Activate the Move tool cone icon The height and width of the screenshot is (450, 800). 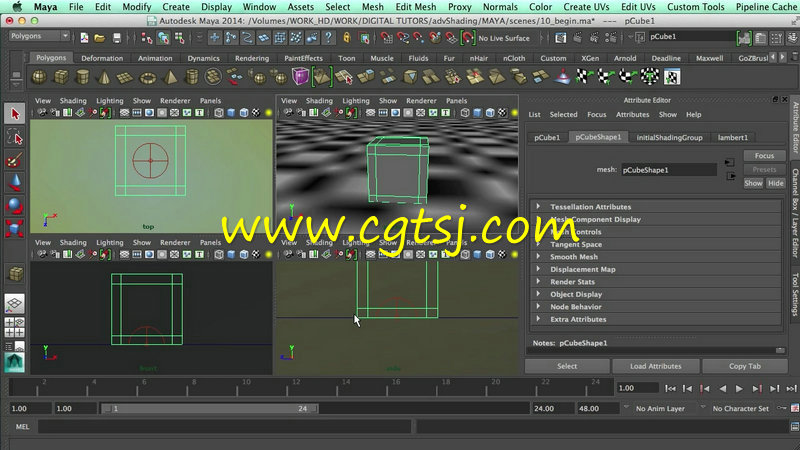click(14, 183)
